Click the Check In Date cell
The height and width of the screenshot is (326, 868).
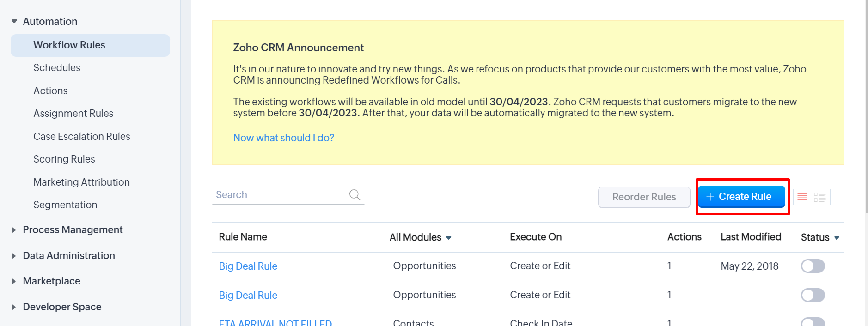tap(541, 322)
